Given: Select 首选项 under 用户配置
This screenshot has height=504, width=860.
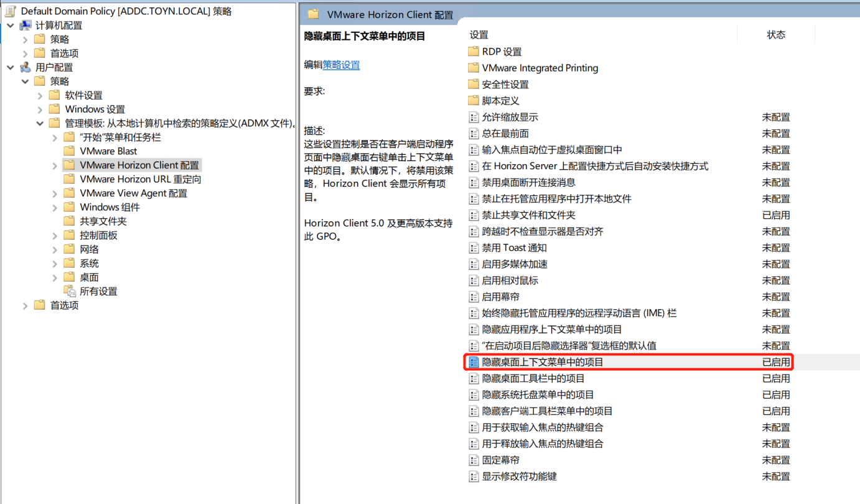Looking at the screenshot, I should (x=64, y=306).
